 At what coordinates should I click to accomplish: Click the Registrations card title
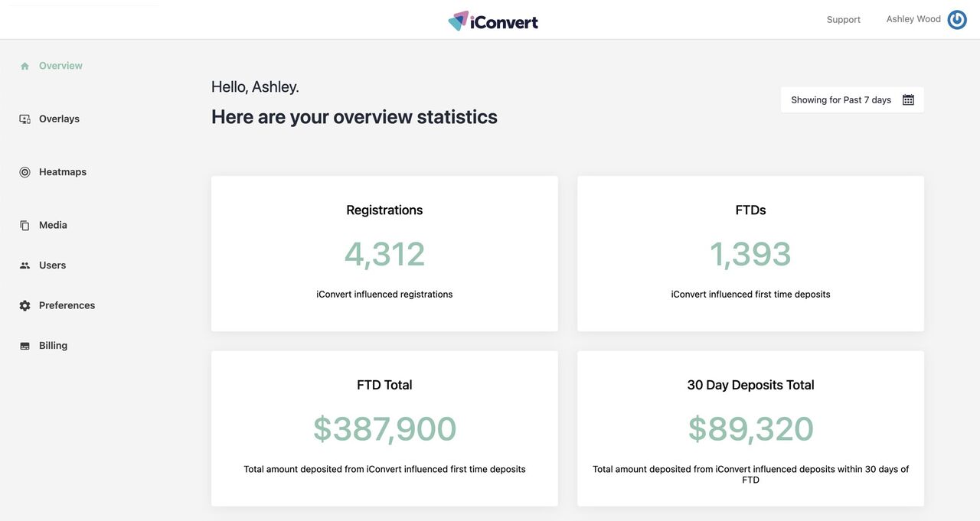(384, 210)
